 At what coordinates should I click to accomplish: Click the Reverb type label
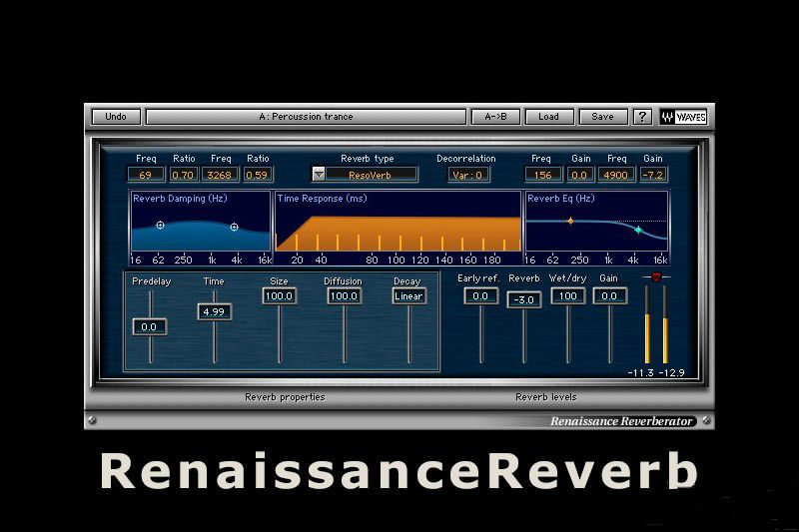pyautogui.click(x=368, y=159)
